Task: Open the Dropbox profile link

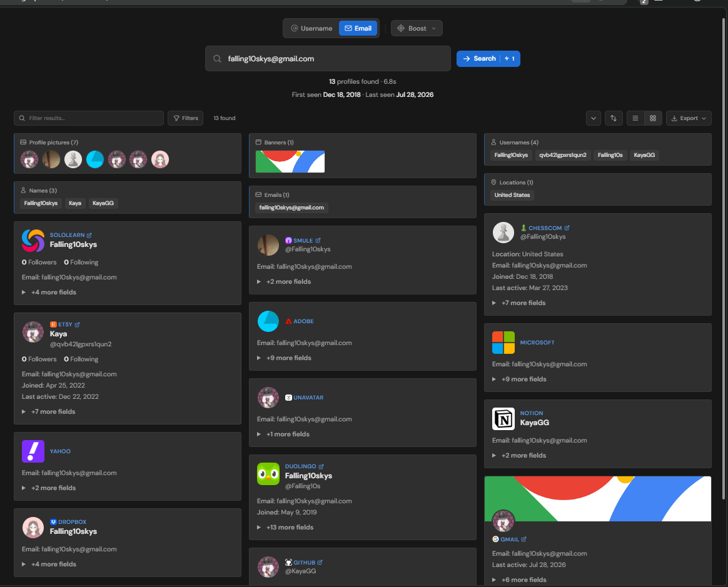Action: tap(68, 522)
